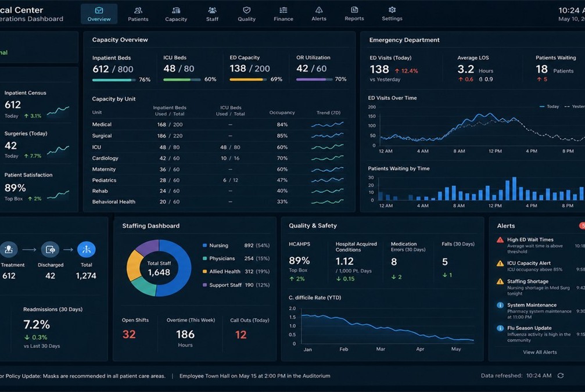Click the ED Visits value 138
585x392 pixels.
[379, 69]
